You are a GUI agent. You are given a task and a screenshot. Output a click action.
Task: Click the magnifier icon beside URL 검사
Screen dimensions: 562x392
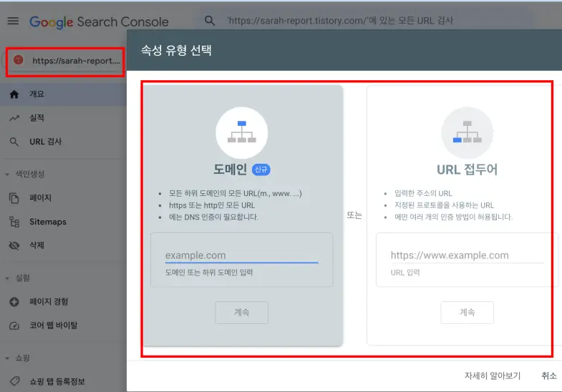[14, 142]
